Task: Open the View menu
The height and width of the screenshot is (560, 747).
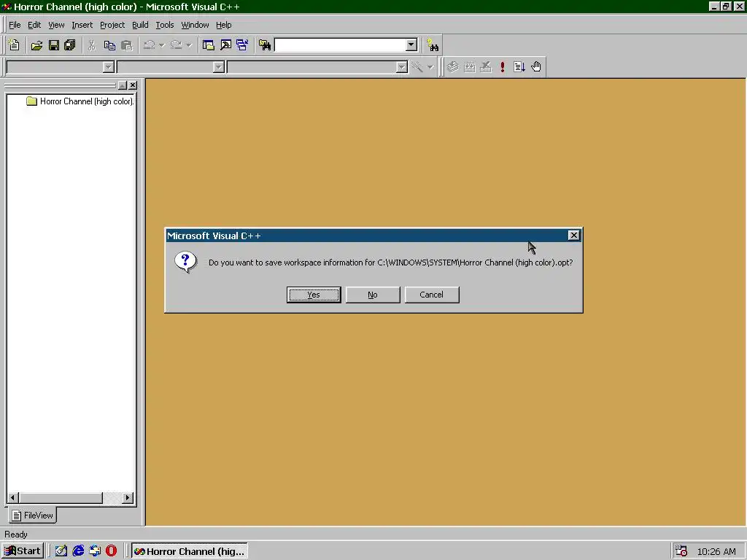Action: [56, 25]
